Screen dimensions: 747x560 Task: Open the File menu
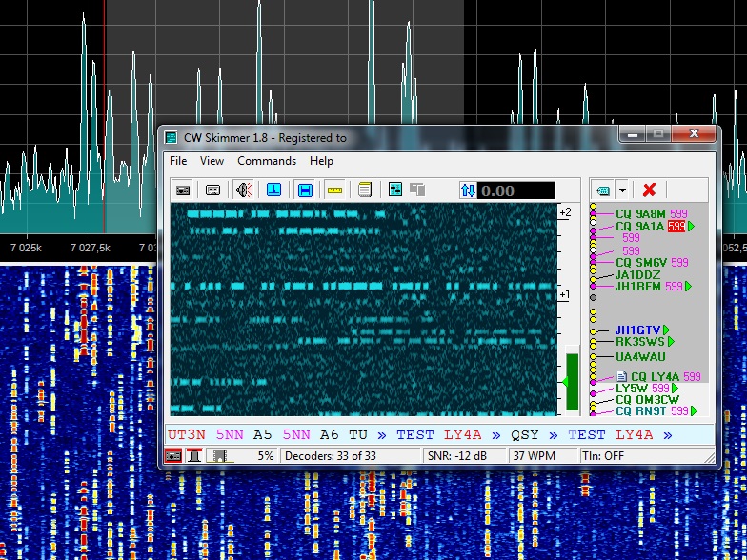point(178,161)
